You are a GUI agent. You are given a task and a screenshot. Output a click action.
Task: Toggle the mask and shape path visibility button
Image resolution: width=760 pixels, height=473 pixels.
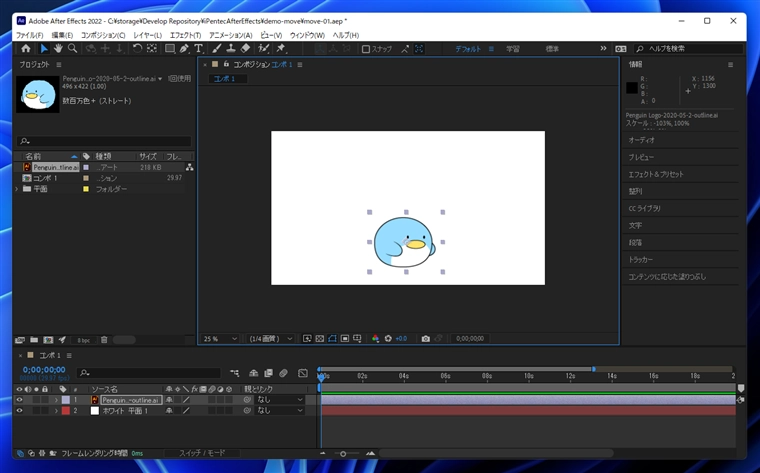pyautogui.click(x=332, y=339)
